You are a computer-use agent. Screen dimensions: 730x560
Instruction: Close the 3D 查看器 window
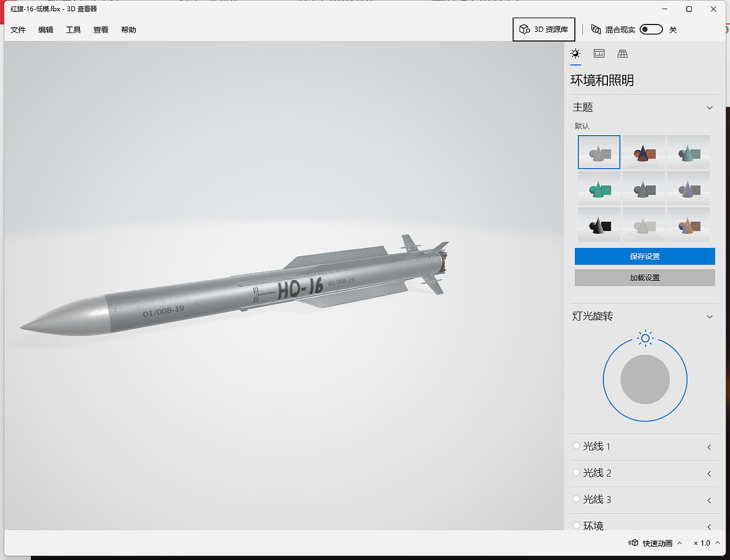[713, 9]
